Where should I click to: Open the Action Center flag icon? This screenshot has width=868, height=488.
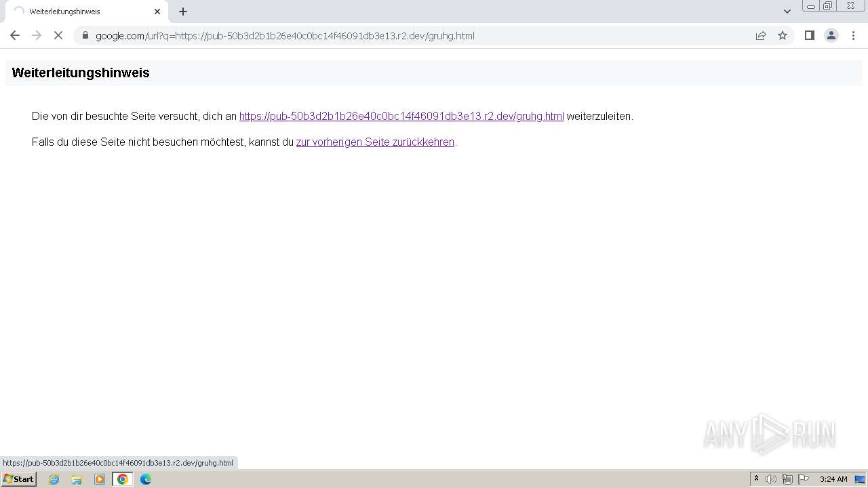[804, 479]
